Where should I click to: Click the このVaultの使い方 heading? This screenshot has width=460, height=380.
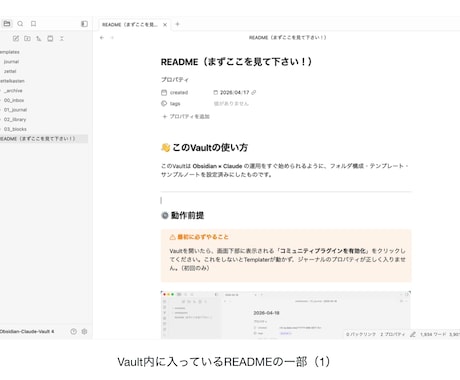[204, 147]
